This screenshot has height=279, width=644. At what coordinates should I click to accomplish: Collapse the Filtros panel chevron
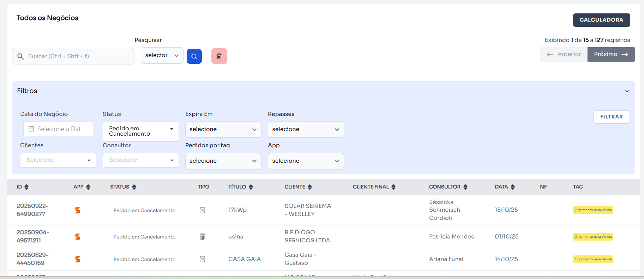pyautogui.click(x=627, y=91)
